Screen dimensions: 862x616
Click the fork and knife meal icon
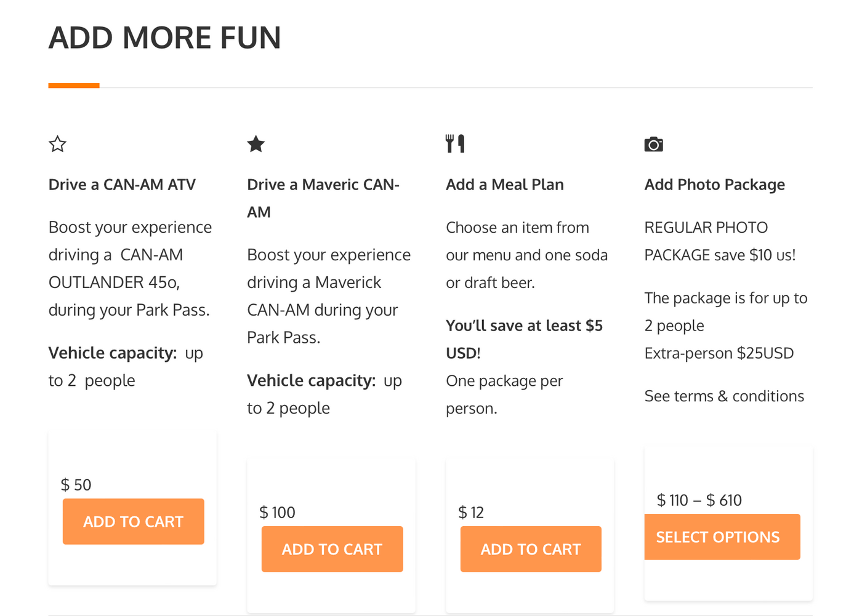455,143
